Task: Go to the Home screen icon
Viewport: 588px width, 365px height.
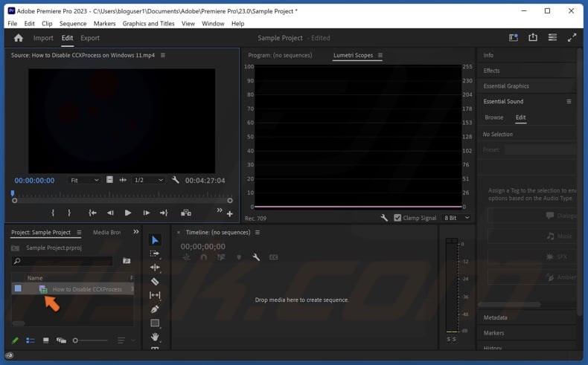Action: (x=19, y=38)
